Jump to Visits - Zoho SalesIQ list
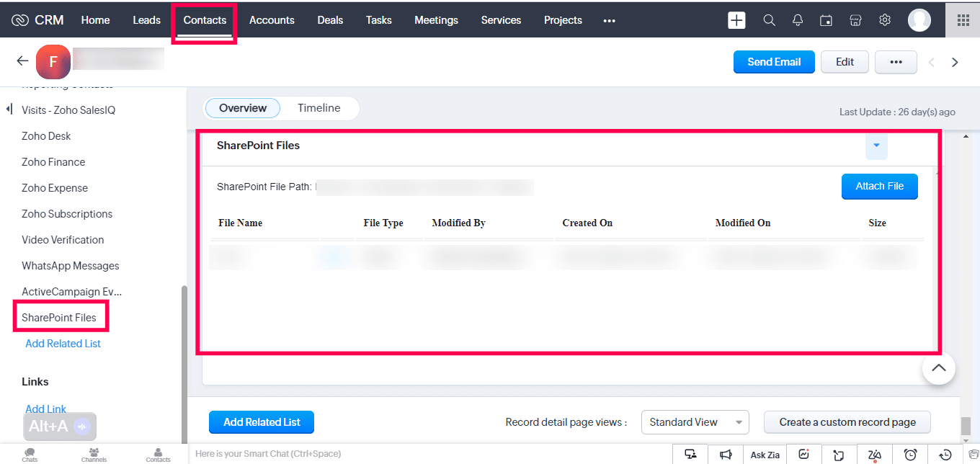 [x=68, y=110]
